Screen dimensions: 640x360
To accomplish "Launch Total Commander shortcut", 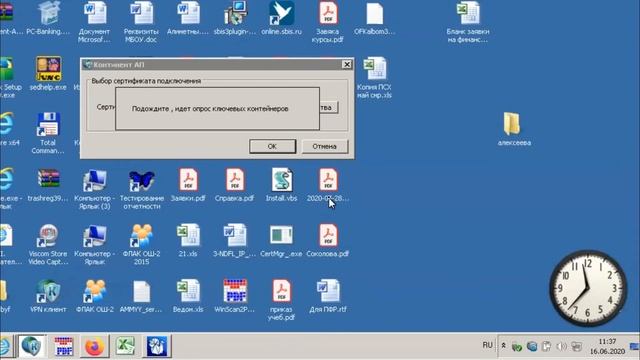I will tap(48, 133).
